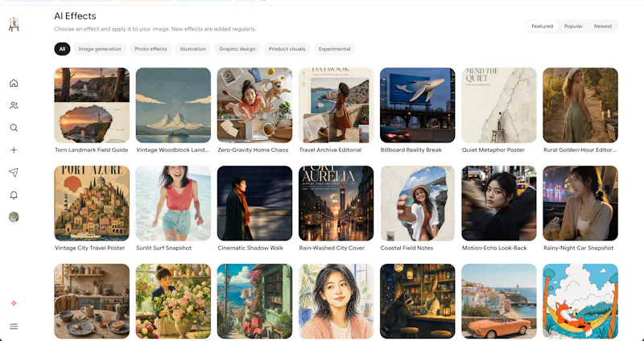Screen dimensions: 644x341
Task: Filter by Image generation
Action: click(x=100, y=49)
